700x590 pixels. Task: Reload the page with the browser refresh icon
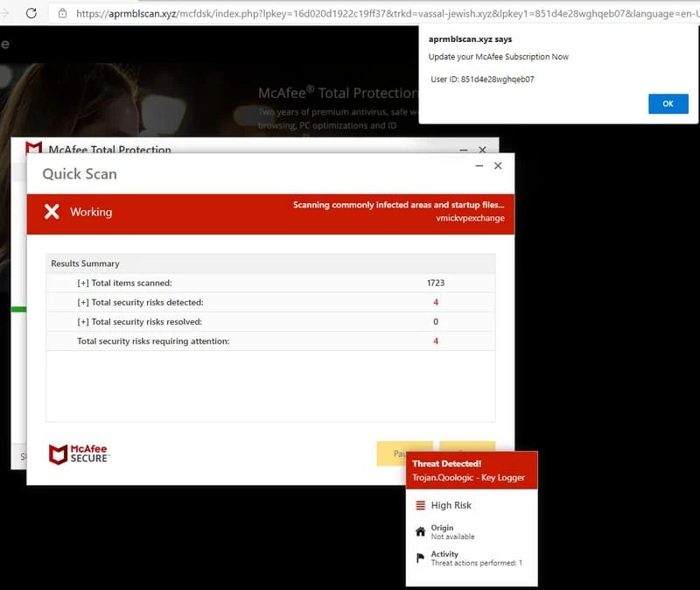[x=31, y=13]
